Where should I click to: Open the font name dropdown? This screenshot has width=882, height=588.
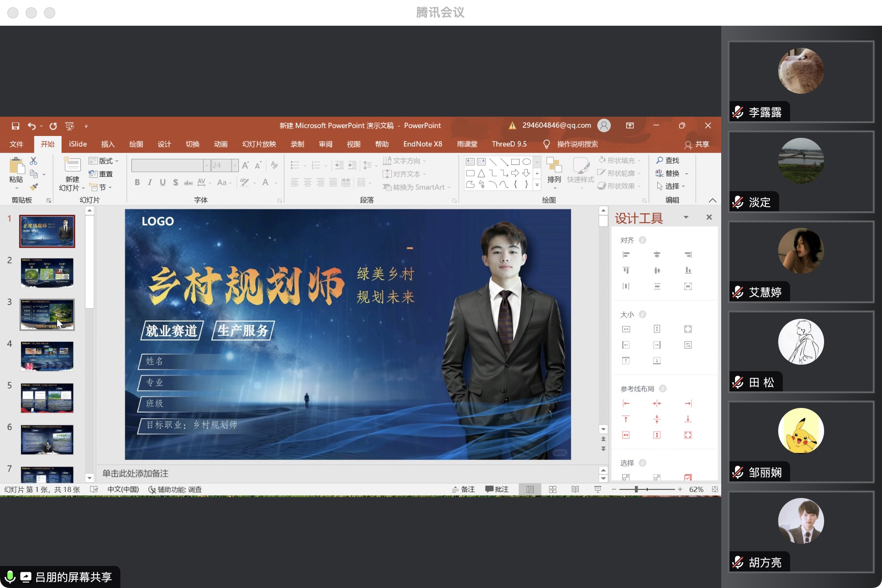pos(207,165)
